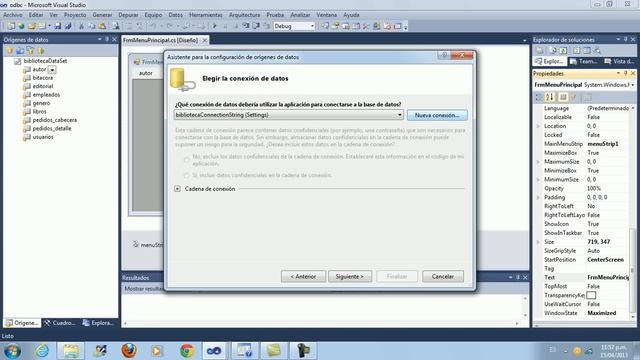Click the Events lightning icon in Propiedades
Viewport: 640px width, 360px height.
574,97
